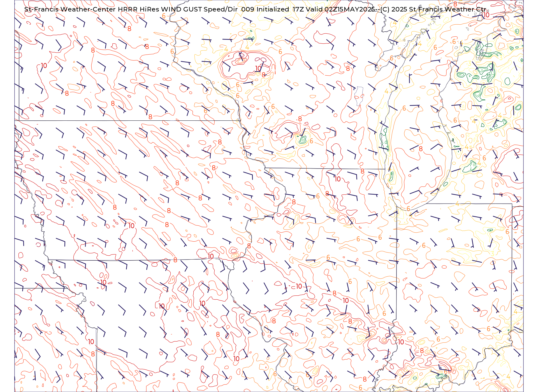
Task: Click the "WIND GUST Speed/Dir" label in header
Action: 199,9
